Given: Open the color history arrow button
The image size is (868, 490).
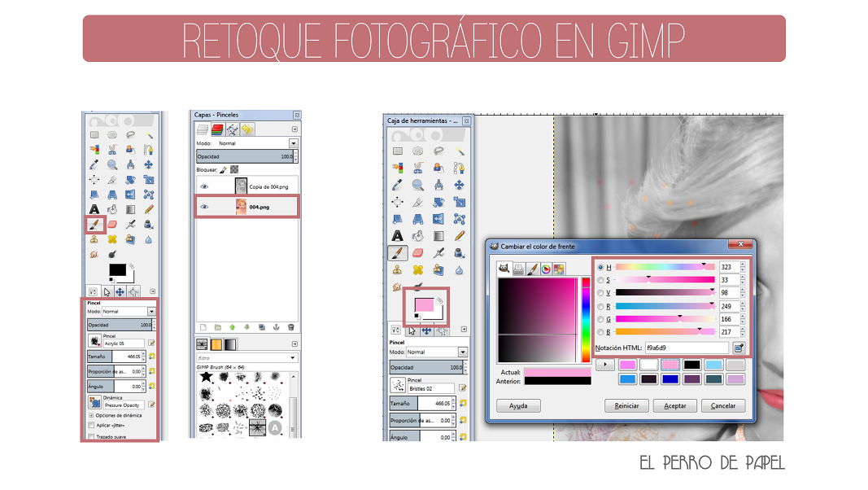Looking at the screenshot, I should [x=605, y=365].
